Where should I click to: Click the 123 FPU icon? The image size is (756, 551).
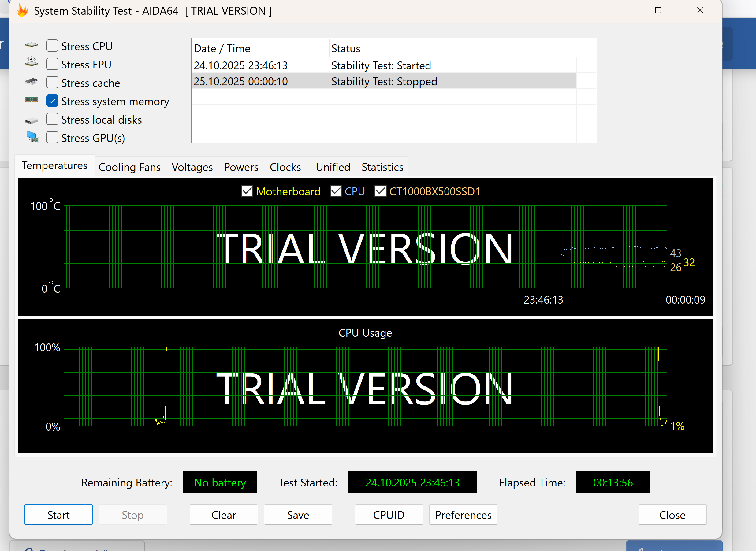pyautogui.click(x=32, y=62)
